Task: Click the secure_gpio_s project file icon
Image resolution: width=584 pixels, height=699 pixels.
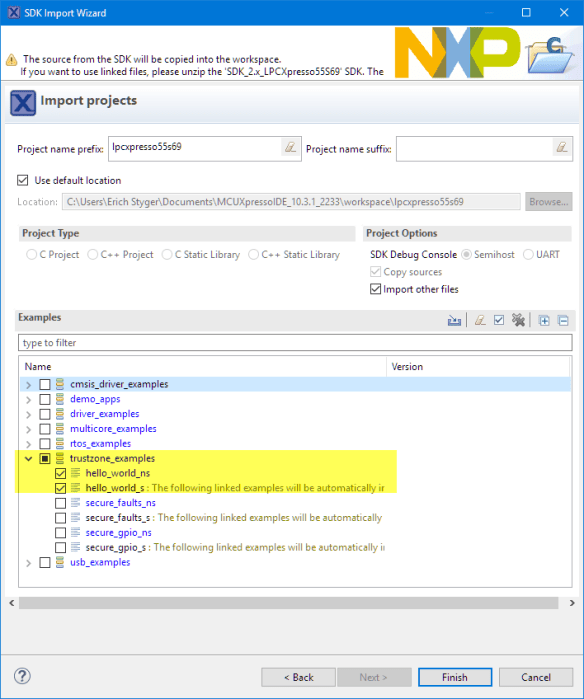Action: [76, 547]
